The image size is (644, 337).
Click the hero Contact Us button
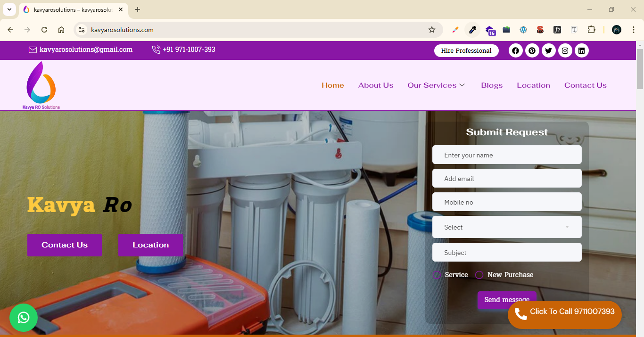65,245
